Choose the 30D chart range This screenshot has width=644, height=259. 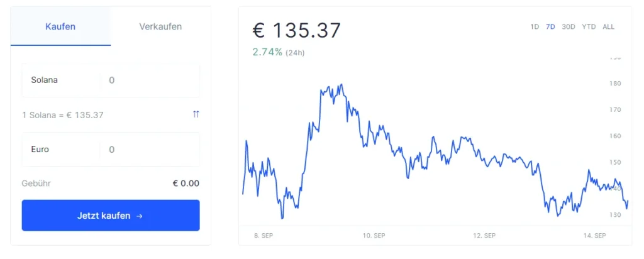click(x=569, y=26)
